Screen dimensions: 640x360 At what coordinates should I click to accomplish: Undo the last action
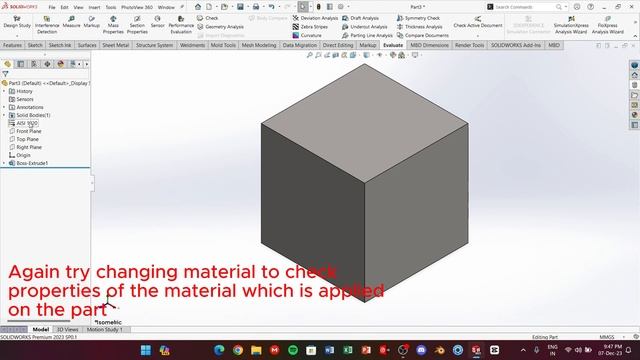pyautogui.click(x=271, y=7)
